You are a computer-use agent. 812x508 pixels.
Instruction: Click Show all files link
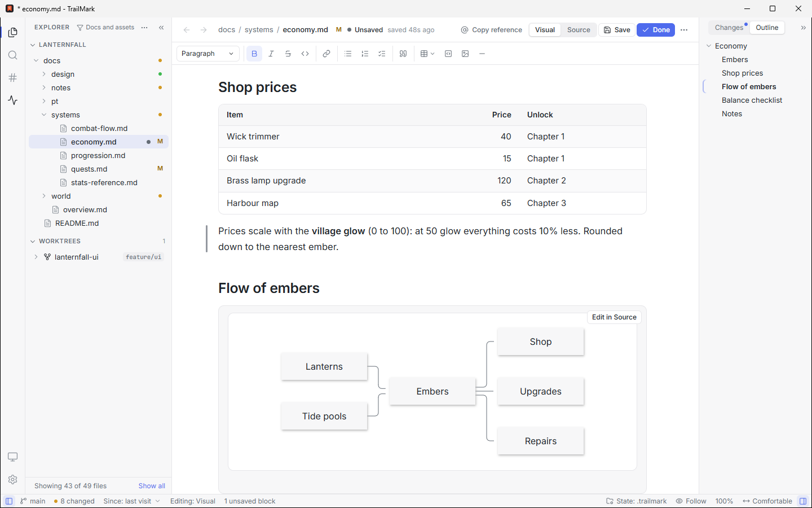[152, 486]
